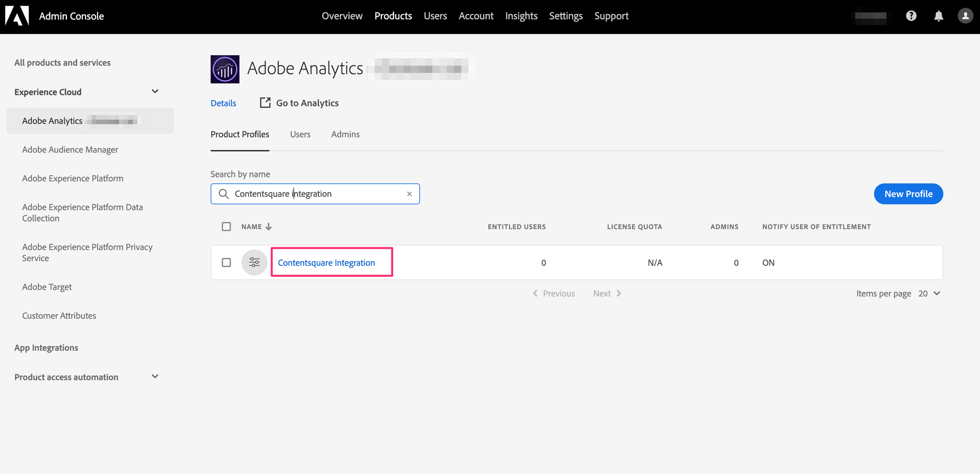Click the ON notify entitlement value
Viewport: 980px width, 474px height.
point(768,262)
